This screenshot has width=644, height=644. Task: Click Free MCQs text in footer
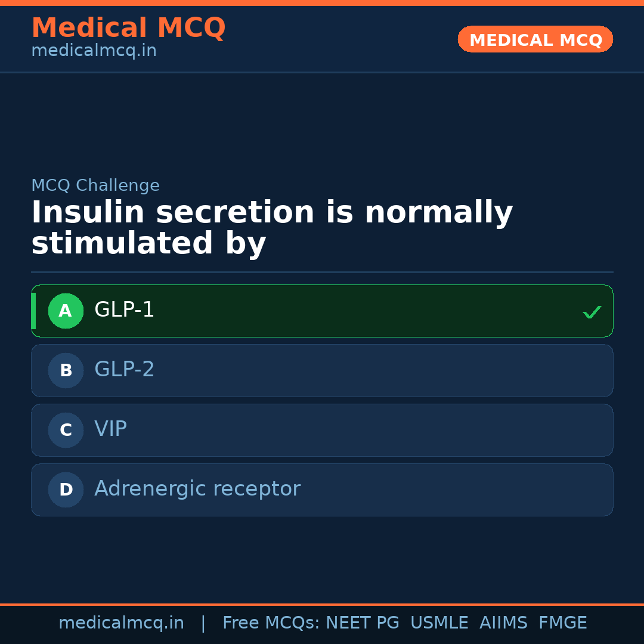(x=271, y=623)
